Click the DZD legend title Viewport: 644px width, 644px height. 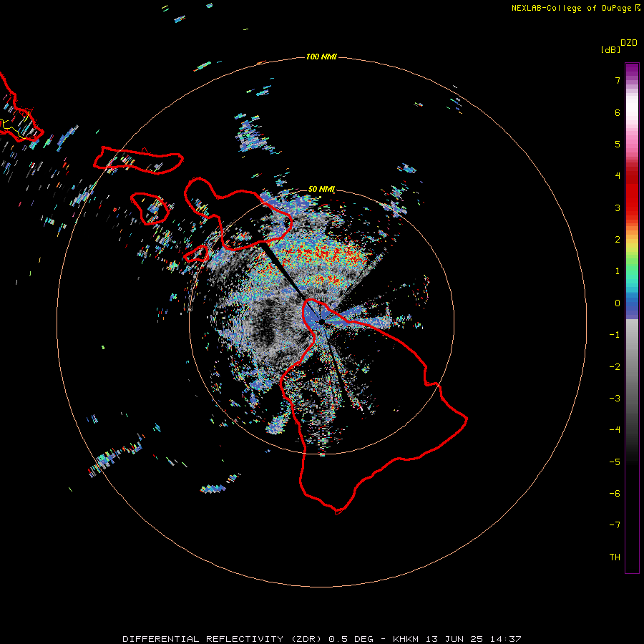click(x=629, y=43)
